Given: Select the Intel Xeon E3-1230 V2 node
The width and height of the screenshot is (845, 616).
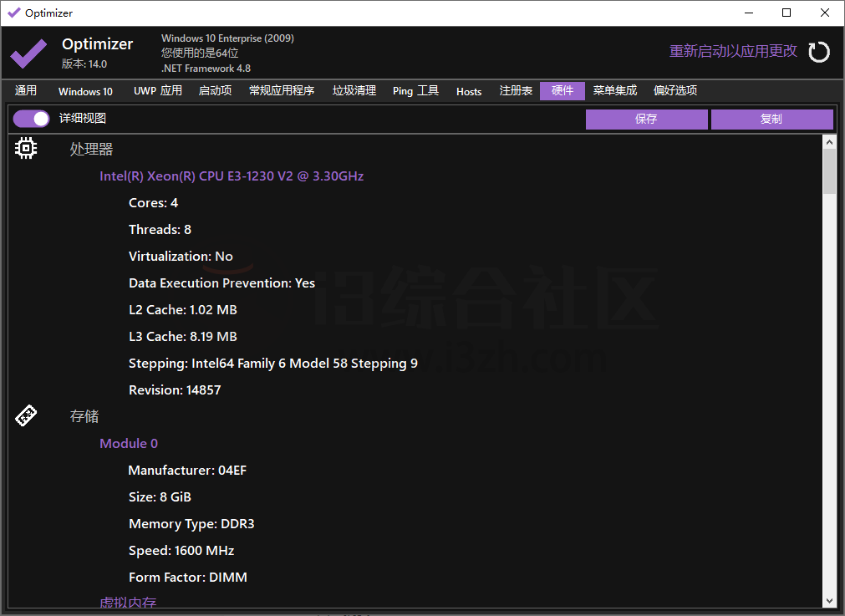Looking at the screenshot, I should [x=232, y=176].
